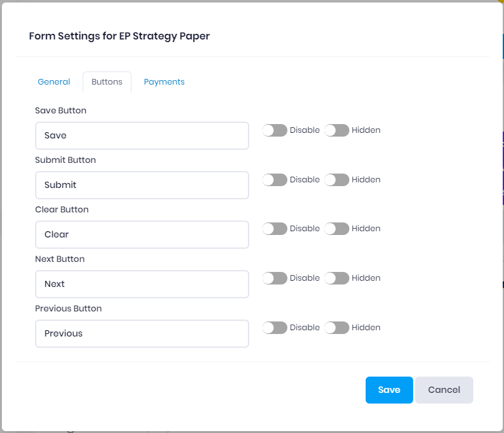Click the Save Button label text field

click(x=142, y=135)
